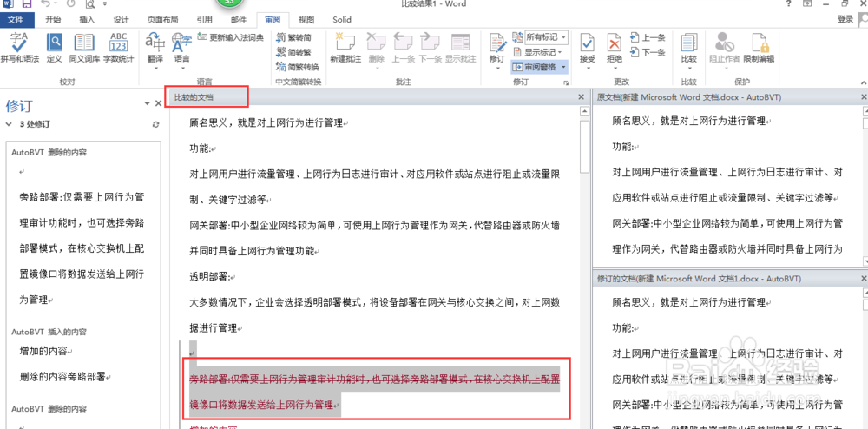Click the Save icon in quick access toolbar
The height and width of the screenshot is (429, 868).
click(27, 3)
